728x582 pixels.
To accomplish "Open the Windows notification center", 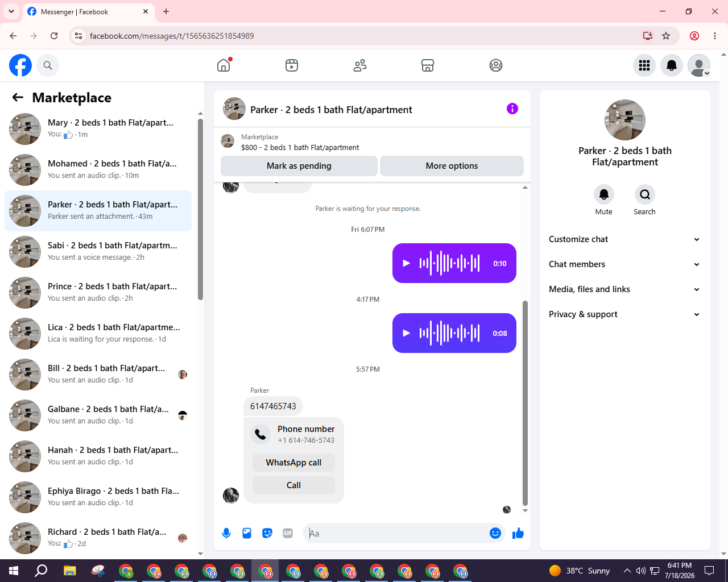I will tap(709, 571).
